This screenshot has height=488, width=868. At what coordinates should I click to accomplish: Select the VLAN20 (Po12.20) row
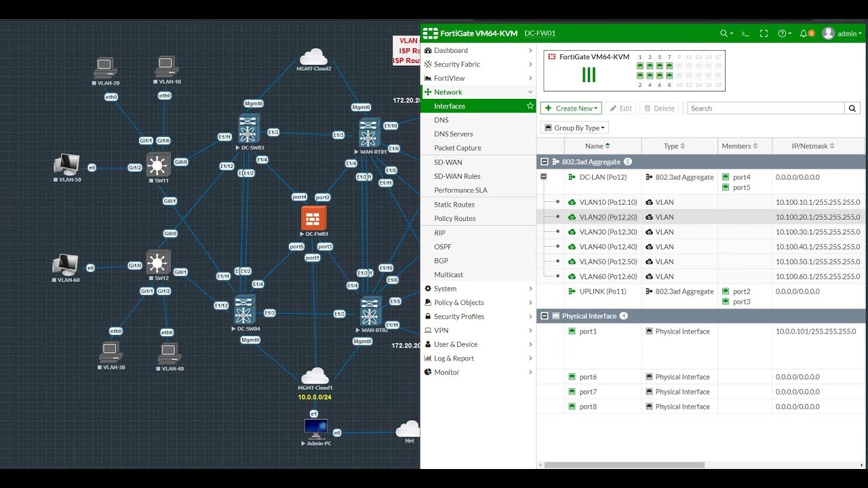point(701,217)
